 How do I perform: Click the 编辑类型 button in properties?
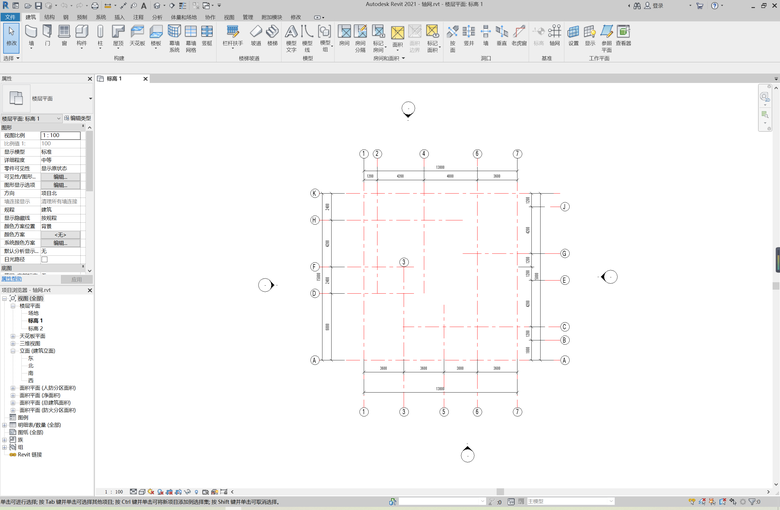click(77, 118)
